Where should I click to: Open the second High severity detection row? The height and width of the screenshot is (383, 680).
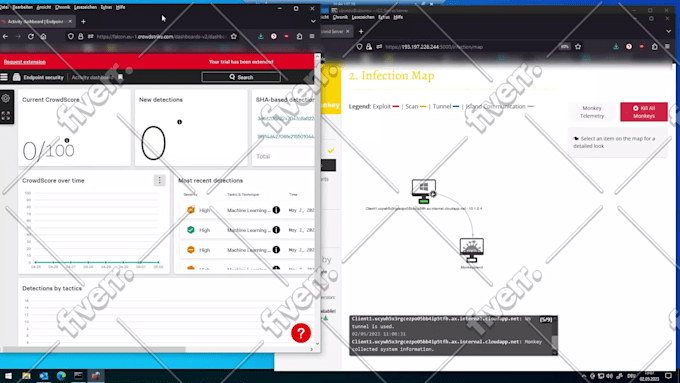coord(247,230)
